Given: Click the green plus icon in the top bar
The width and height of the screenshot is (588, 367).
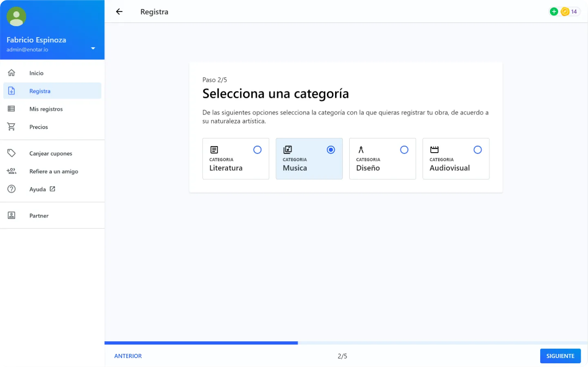Looking at the screenshot, I should click(554, 11).
